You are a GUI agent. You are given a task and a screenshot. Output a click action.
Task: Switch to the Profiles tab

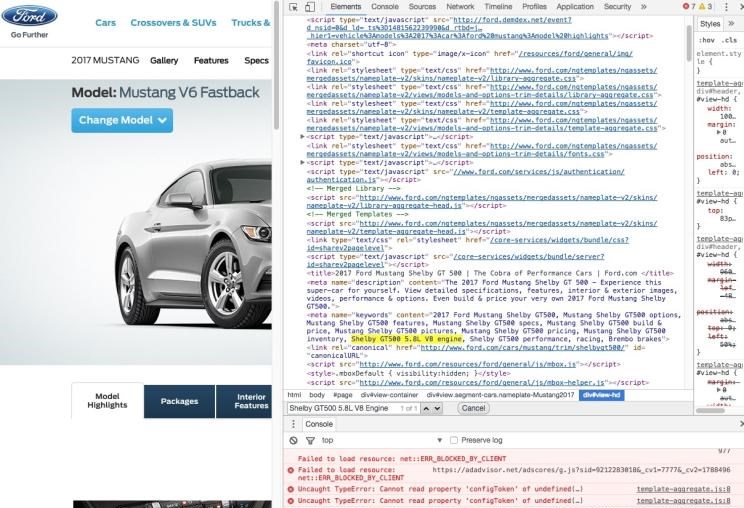[534, 7]
